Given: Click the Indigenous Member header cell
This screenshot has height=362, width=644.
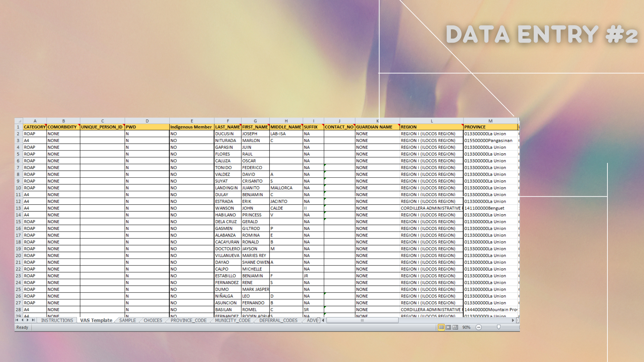Looking at the screenshot, I should 192,127.
